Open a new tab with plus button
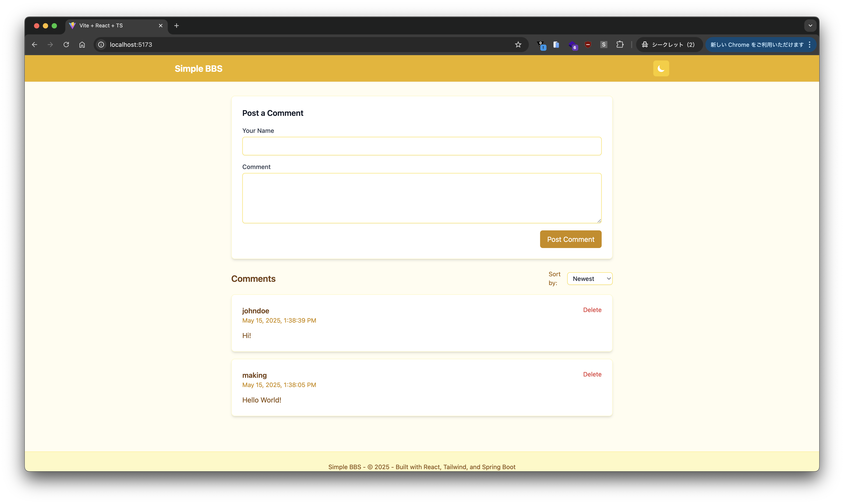 177,26
